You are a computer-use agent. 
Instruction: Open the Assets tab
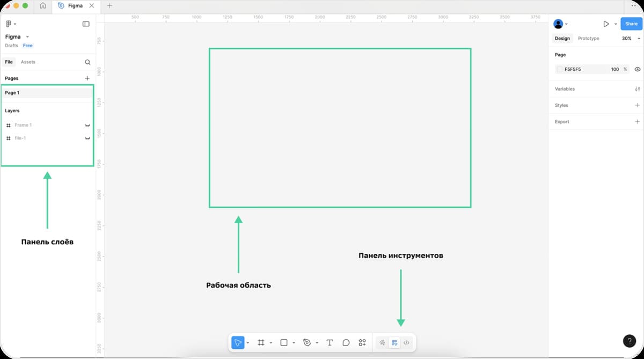click(28, 62)
